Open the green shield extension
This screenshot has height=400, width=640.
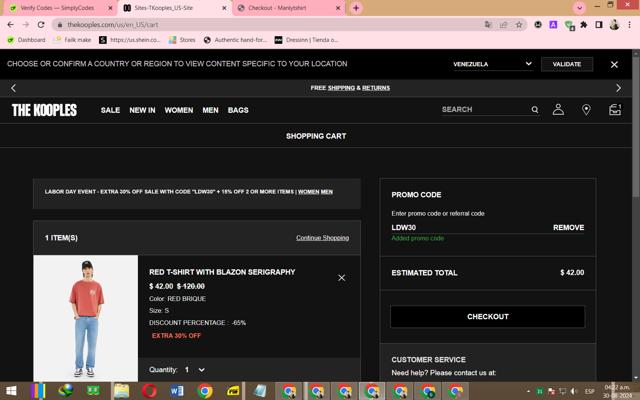[569, 25]
